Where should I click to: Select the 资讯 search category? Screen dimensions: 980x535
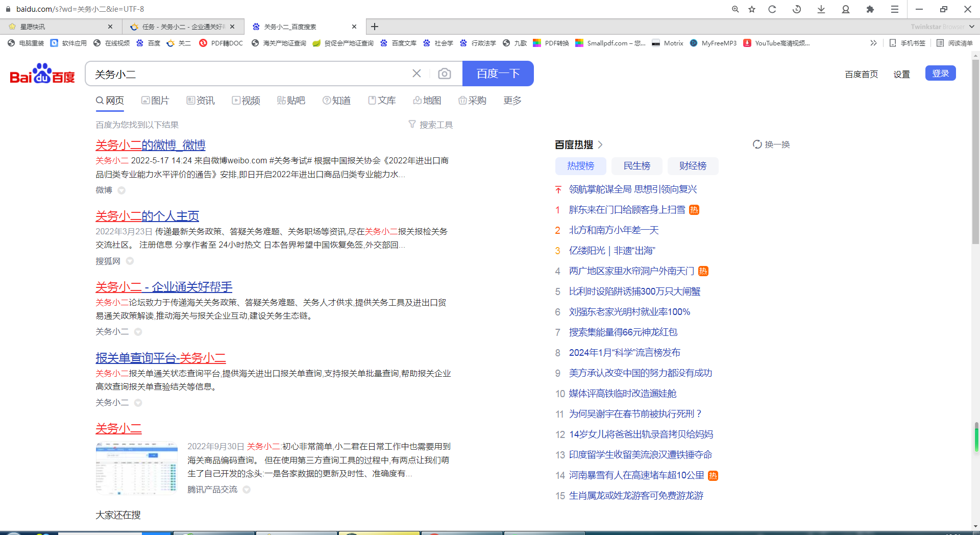point(201,101)
